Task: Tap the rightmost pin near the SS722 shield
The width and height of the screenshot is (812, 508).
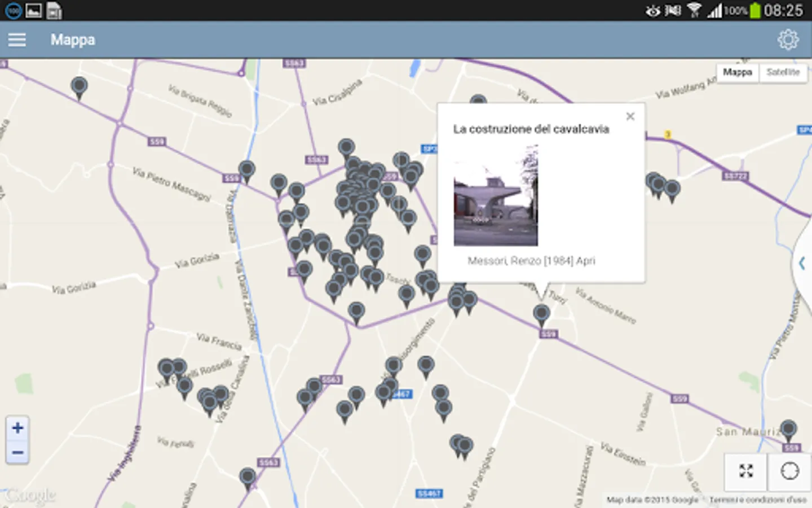Action: (x=672, y=190)
